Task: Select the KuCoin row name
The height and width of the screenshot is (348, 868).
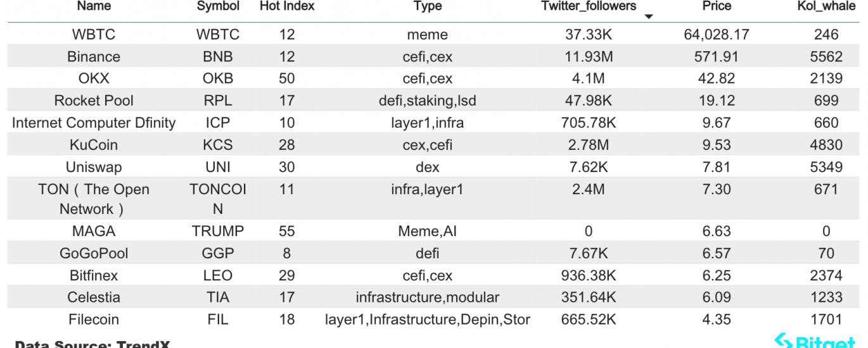Action: 94,145
